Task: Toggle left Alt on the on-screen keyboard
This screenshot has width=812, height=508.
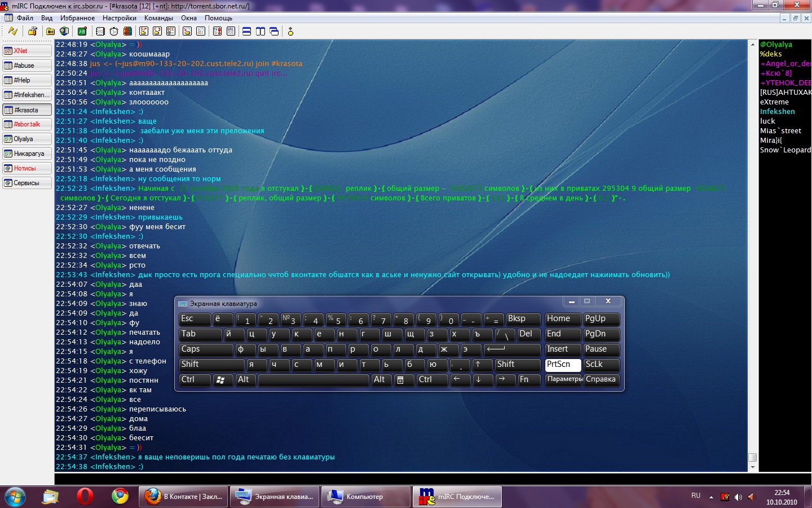Action: [x=245, y=380]
